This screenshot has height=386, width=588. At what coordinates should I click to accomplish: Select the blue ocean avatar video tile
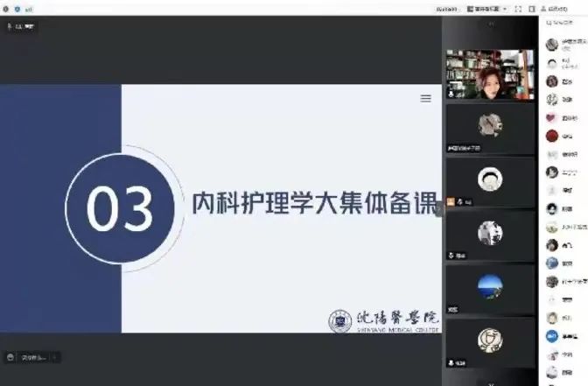(489, 288)
